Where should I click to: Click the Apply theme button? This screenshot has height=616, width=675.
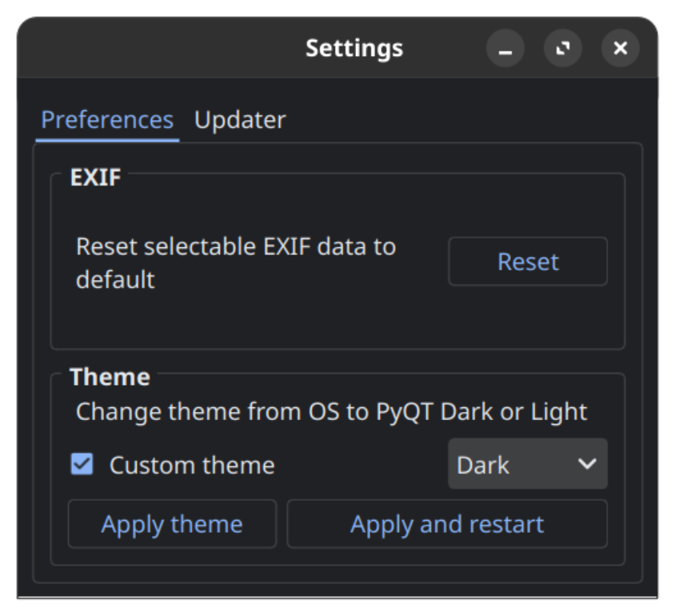pos(172,524)
